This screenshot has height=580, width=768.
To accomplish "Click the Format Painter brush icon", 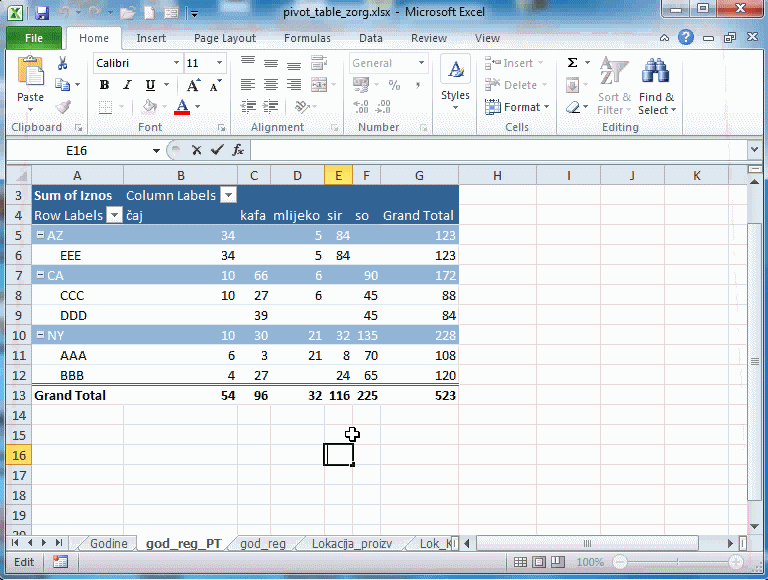I will click(x=63, y=107).
